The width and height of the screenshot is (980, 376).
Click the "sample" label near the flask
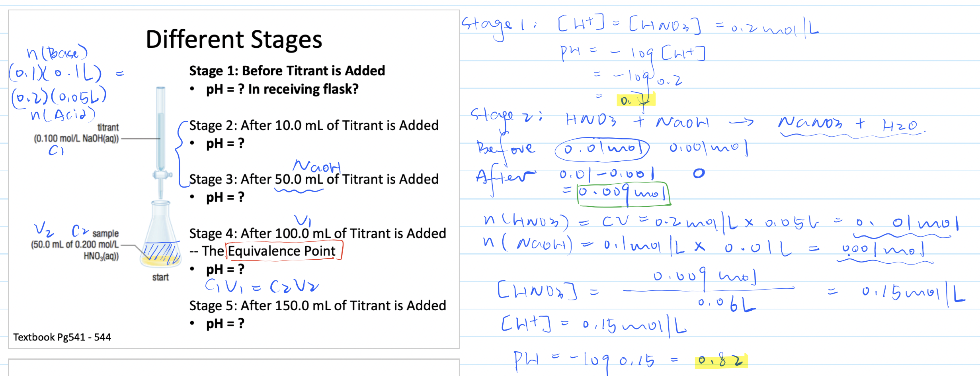point(105,233)
